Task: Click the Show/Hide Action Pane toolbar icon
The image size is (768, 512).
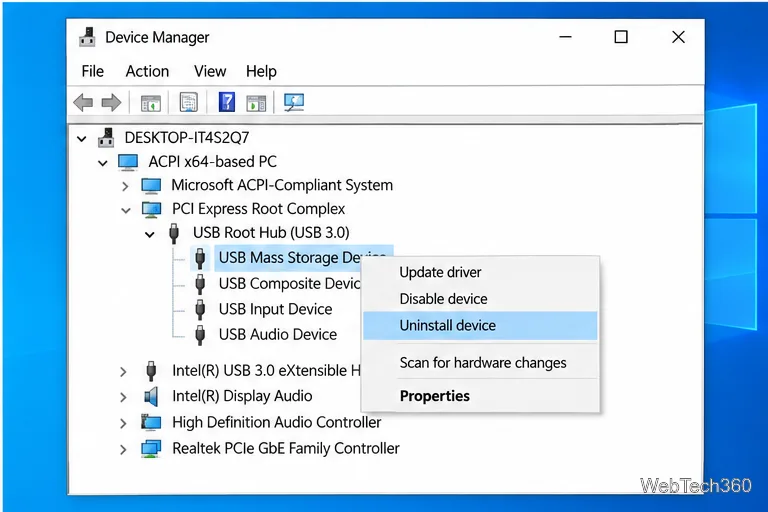Action: click(x=256, y=103)
